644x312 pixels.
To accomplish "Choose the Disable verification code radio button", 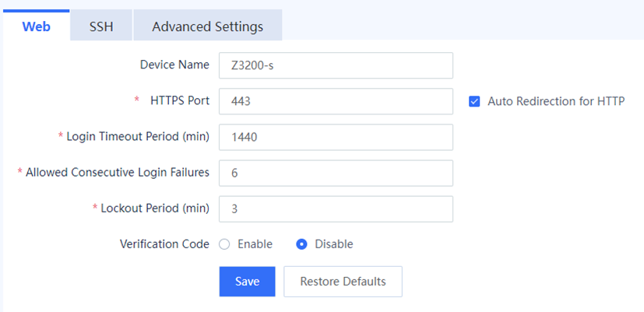I will pyautogui.click(x=301, y=244).
